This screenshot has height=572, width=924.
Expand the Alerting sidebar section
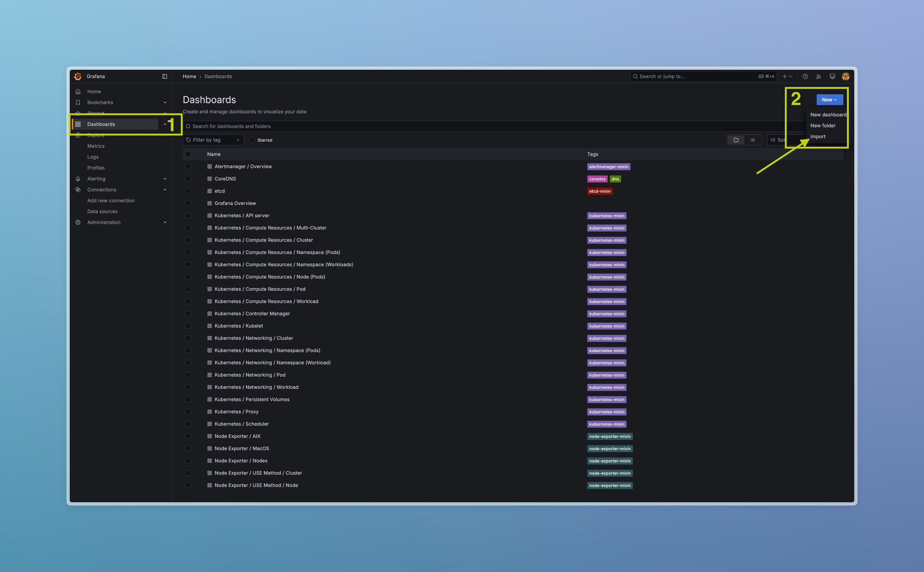[165, 179]
